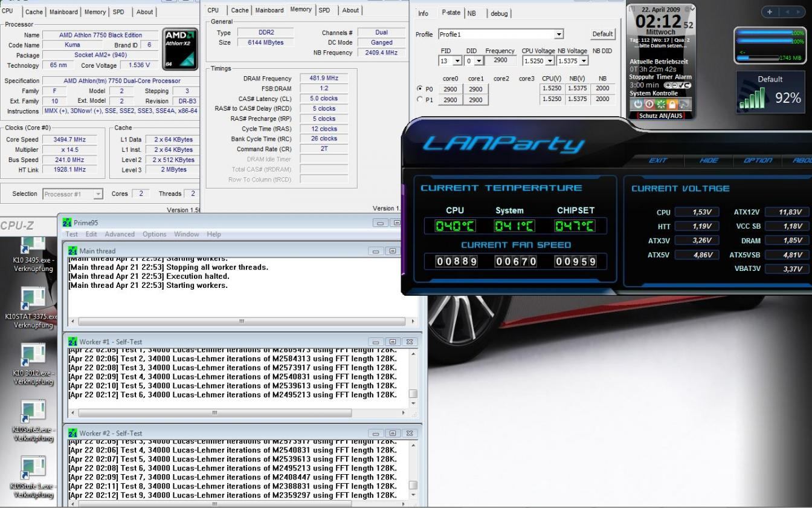
Task: Open the DID dropdown showing 0
Action: (478, 60)
